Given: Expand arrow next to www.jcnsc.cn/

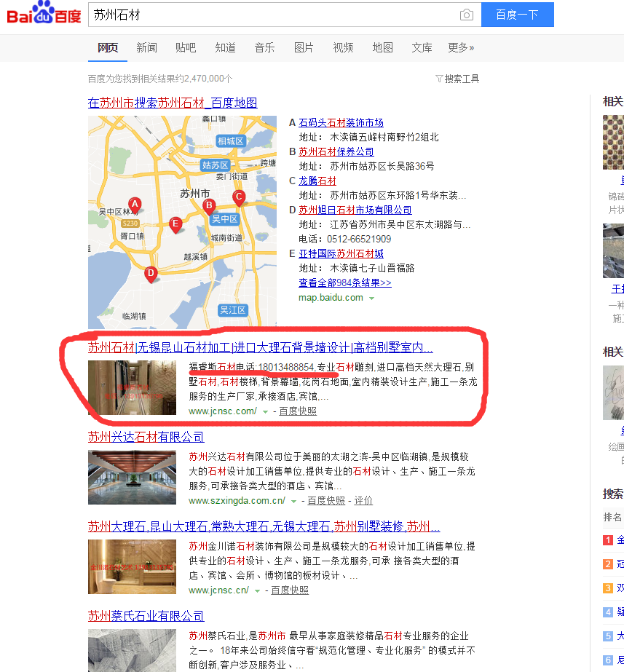Looking at the screenshot, I should [257, 591].
